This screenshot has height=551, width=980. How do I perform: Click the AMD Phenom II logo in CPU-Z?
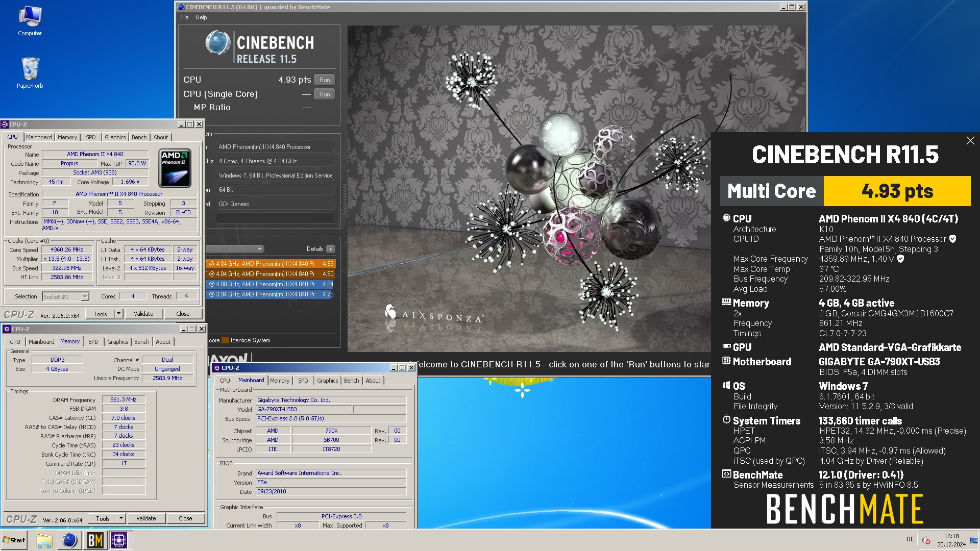tap(175, 168)
